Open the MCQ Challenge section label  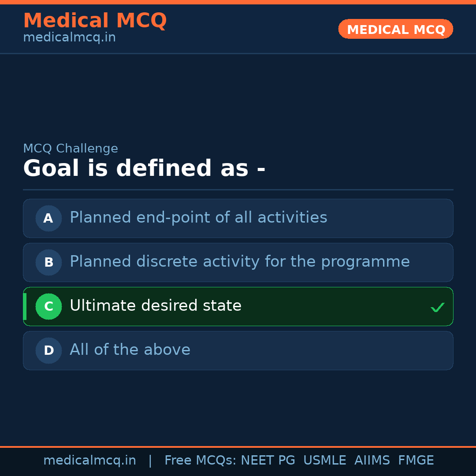pyautogui.click(x=71, y=149)
